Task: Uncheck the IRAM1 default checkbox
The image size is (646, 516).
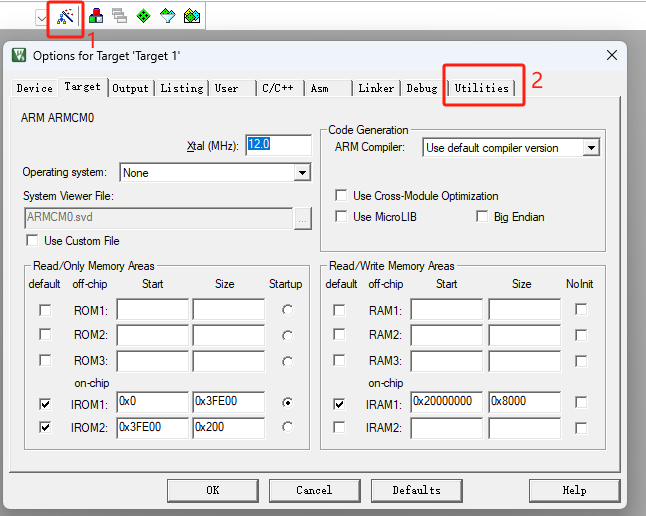Action: pos(339,404)
